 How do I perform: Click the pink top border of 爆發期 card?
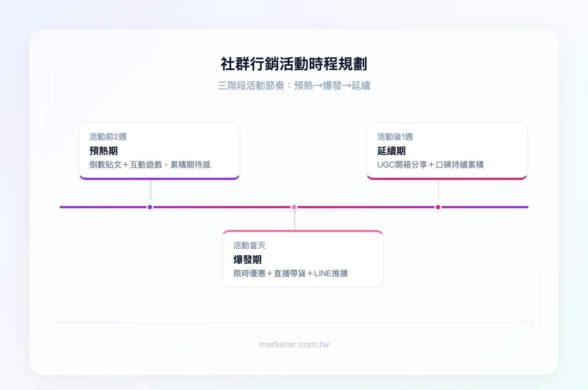[x=302, y=231]
